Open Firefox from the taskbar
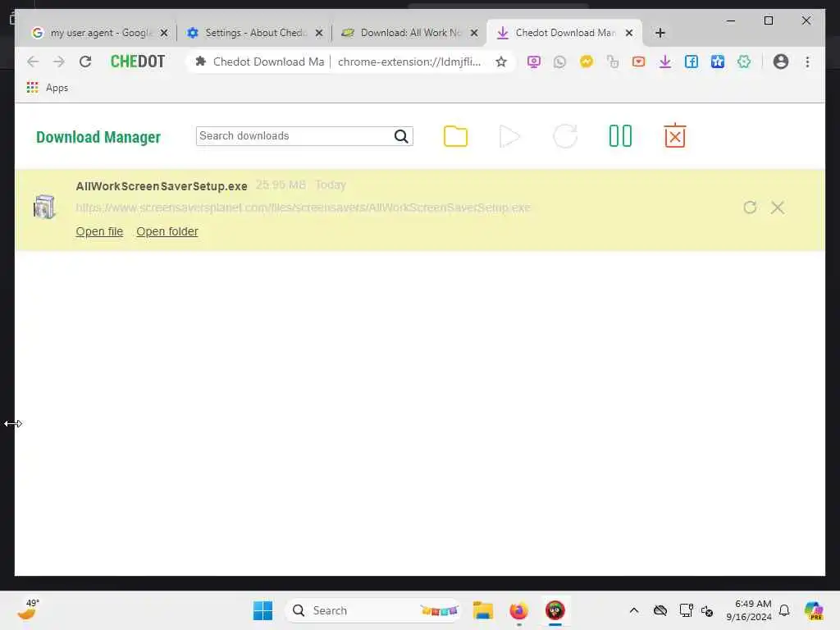 (518, 610)
